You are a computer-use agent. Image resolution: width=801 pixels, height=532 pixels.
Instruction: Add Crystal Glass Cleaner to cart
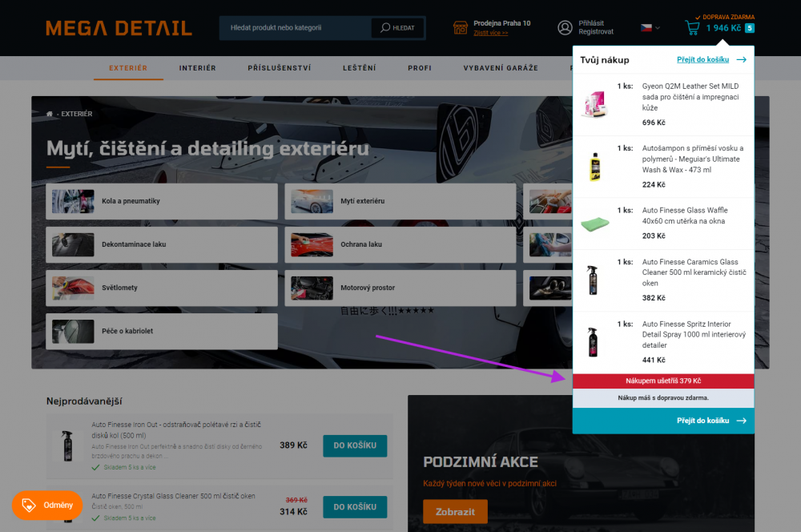point(355,507)
